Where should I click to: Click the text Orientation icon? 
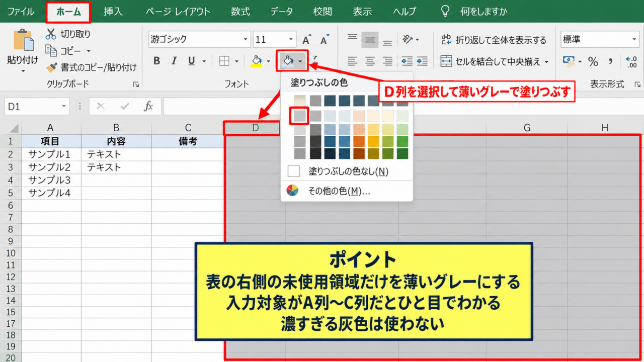click(408, 39)
